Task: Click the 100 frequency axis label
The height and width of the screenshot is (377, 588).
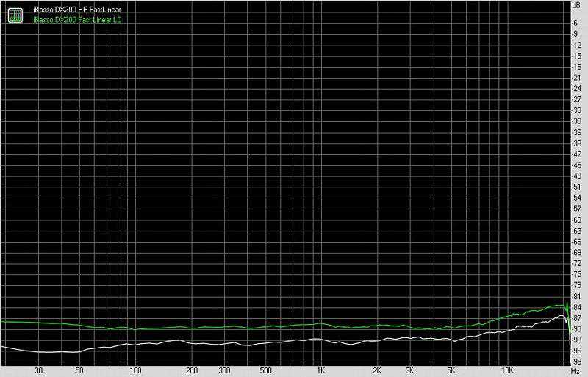Action: pos(135,371)
